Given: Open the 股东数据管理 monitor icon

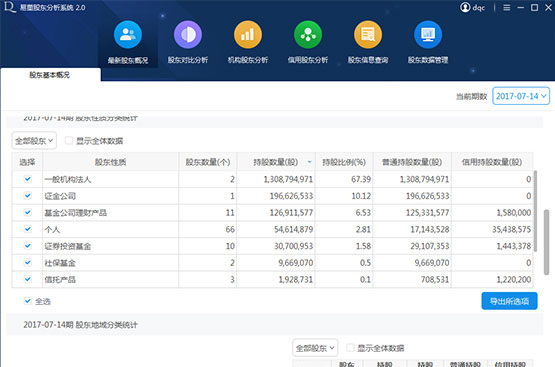Looking at the screenshot, I should pos(428,35).
